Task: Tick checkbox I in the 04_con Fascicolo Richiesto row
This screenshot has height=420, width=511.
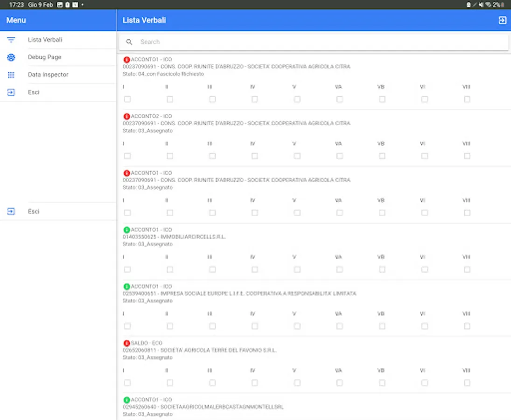Action: click(x=127, y=99)
